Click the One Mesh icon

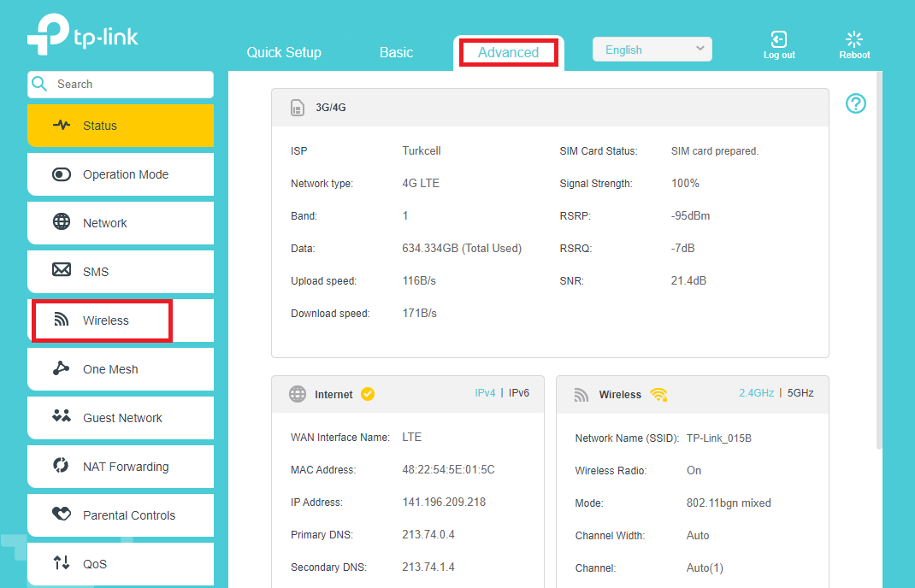coord(62,368)
